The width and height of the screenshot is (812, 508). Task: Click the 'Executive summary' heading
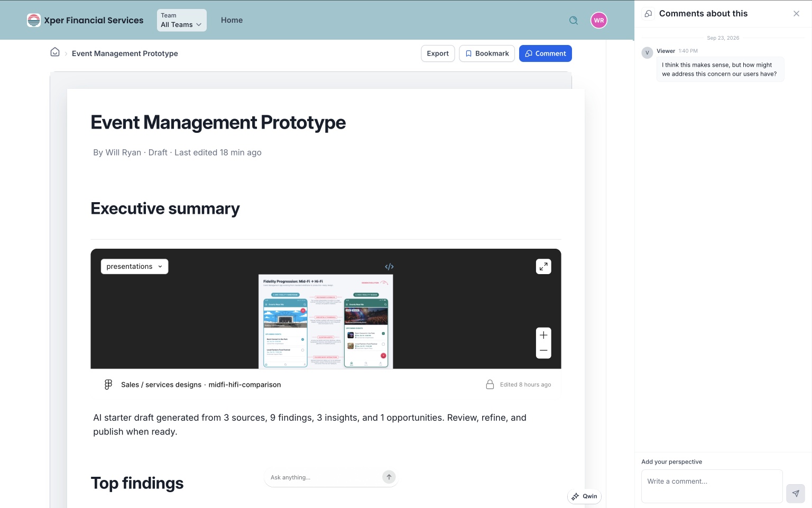[x=165, y=208]
